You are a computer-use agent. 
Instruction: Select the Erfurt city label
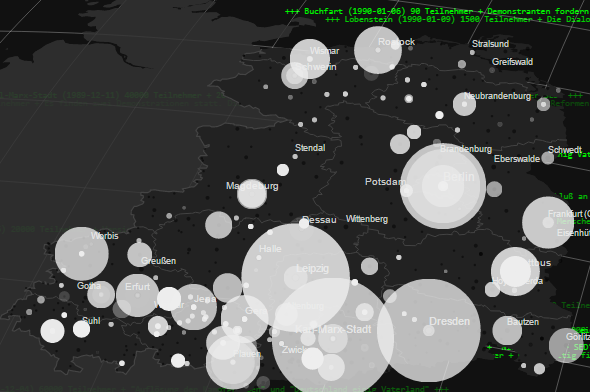pyautogui.click(x=137, y=287)
